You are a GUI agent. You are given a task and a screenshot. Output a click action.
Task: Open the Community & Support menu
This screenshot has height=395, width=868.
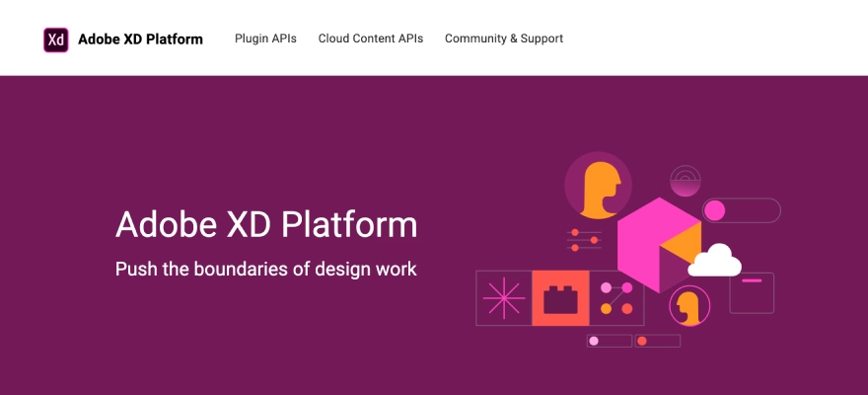tap(503, 39)
